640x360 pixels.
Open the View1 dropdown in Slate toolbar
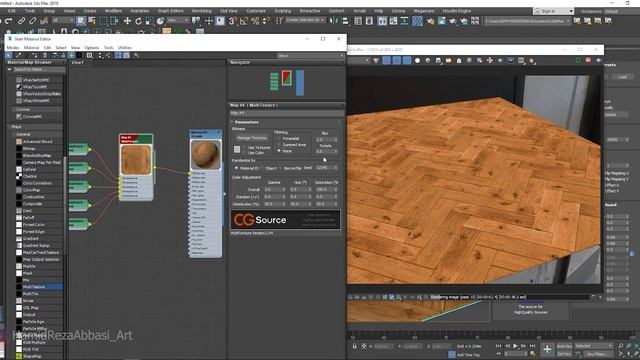click(x=310, y=56)
